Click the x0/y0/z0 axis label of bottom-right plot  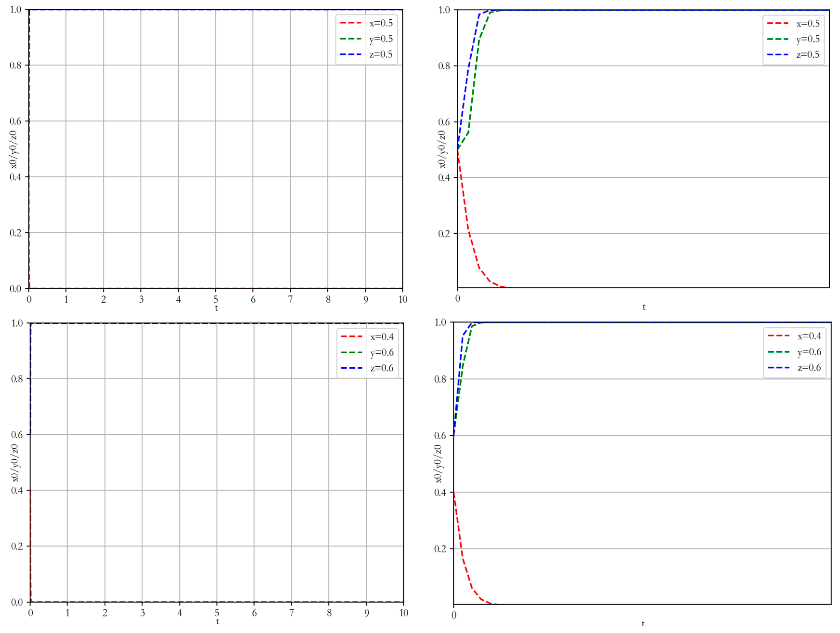tap(438, 464)
